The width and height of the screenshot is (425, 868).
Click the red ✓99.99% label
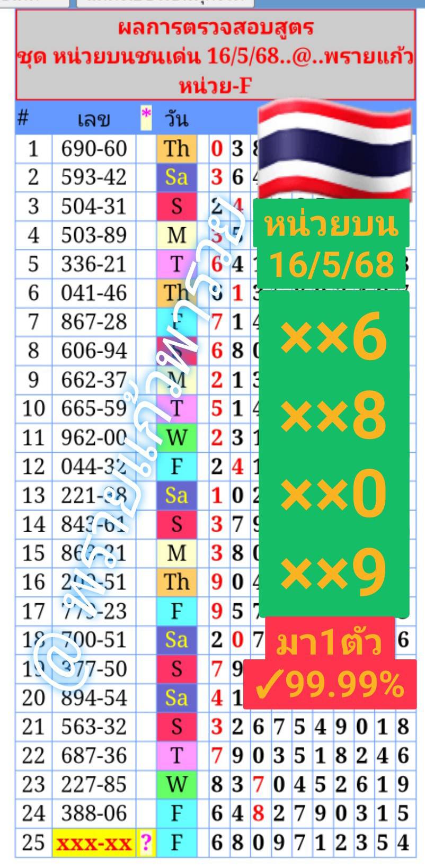[330, 686]
